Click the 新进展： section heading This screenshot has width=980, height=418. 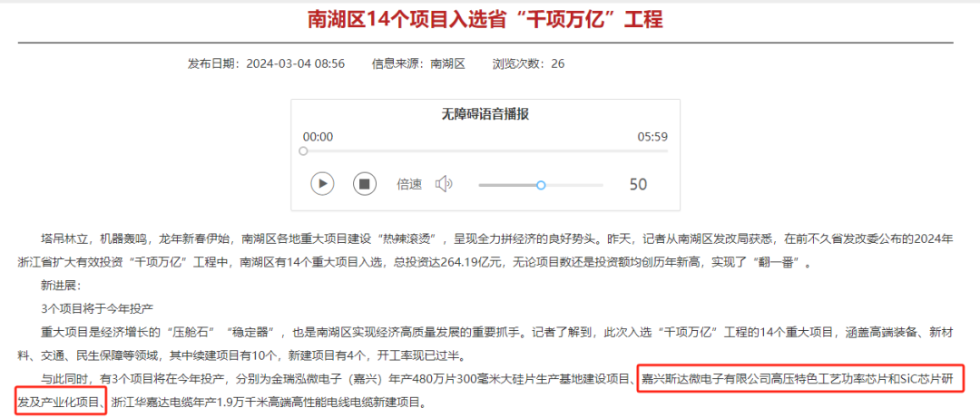click(61, 286)
